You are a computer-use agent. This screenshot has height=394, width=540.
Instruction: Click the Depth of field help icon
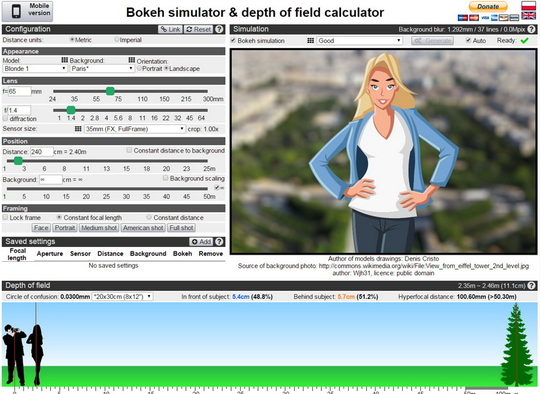(532, 286)
